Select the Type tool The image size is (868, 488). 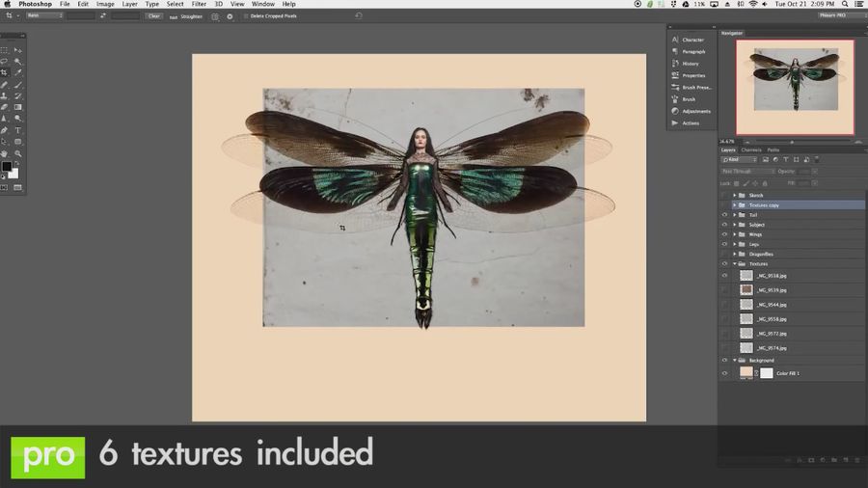pos(17,130)
